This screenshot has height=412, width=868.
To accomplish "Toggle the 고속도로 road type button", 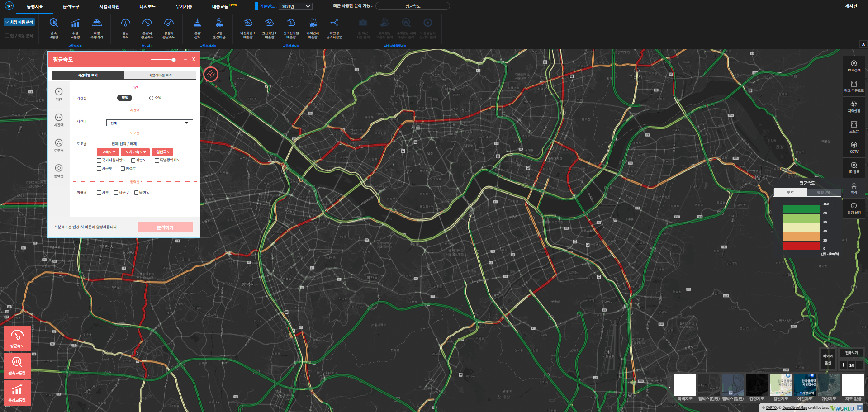I will [x=108, y=152].
